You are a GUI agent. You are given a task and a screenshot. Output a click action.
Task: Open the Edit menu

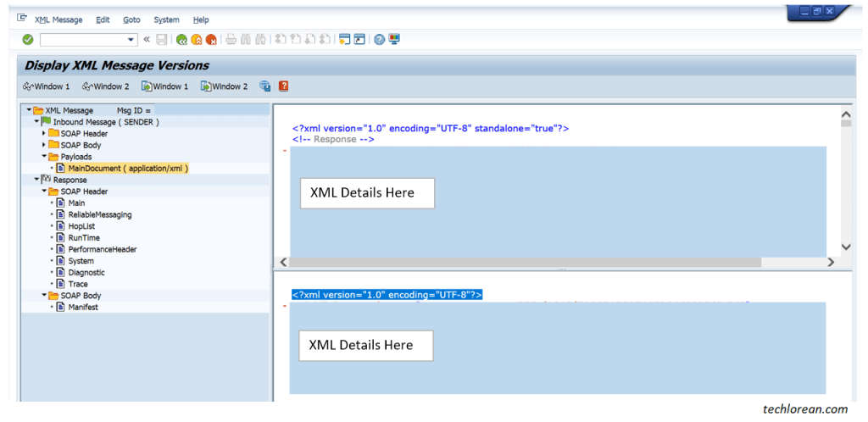click(x=103, y=19)
